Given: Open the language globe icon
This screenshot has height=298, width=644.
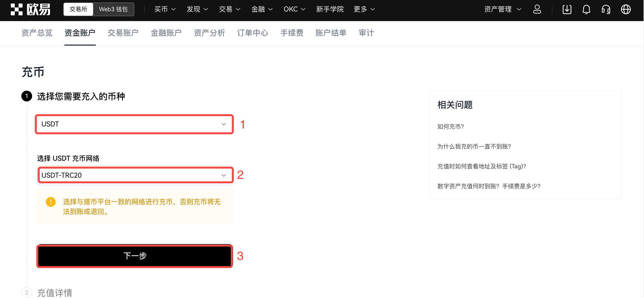Looking at the screenshot, I should pyautogui.click(x=626, y=10).
